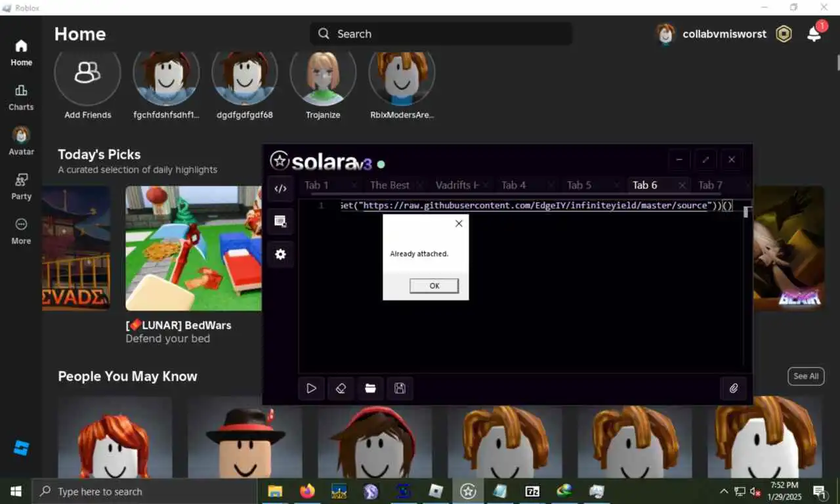Show hidden tray icons chevron
The width and height of the screenshot is (840, 504).
724,492
